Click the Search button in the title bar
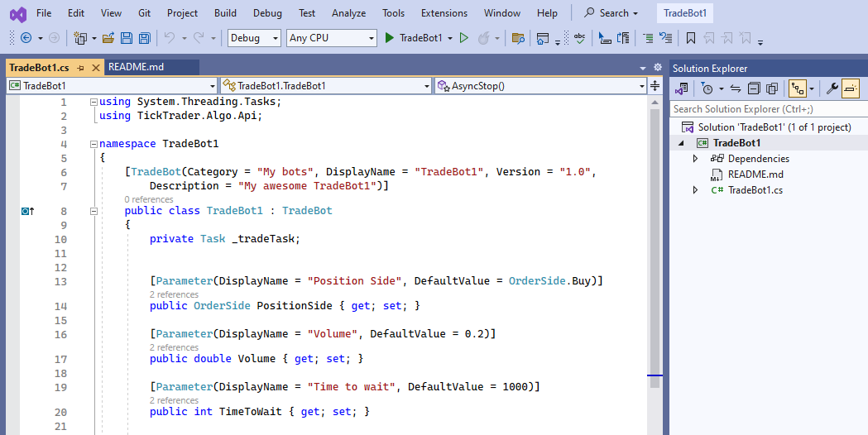This screenshot has height=435, width=868. click(611, 13)
